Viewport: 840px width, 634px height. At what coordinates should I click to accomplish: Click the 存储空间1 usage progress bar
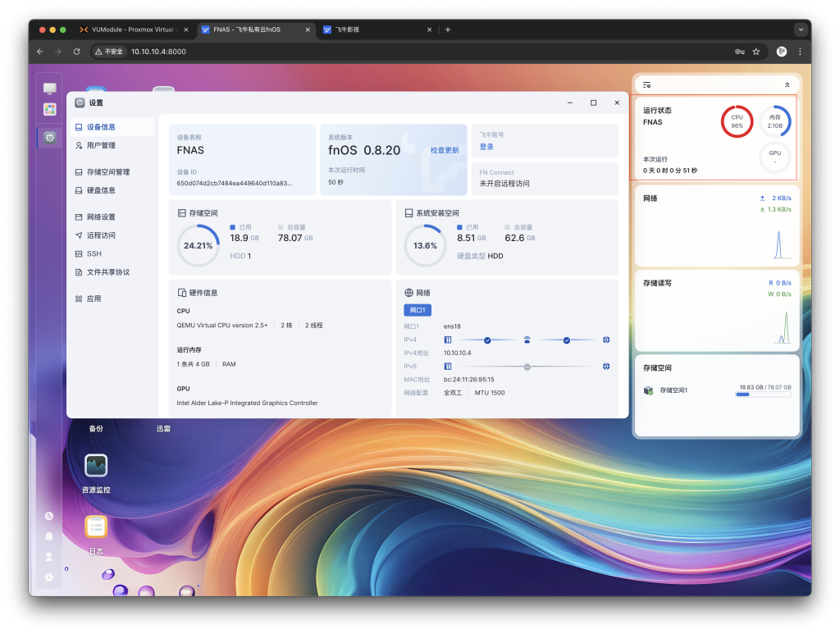click(763, 395)
